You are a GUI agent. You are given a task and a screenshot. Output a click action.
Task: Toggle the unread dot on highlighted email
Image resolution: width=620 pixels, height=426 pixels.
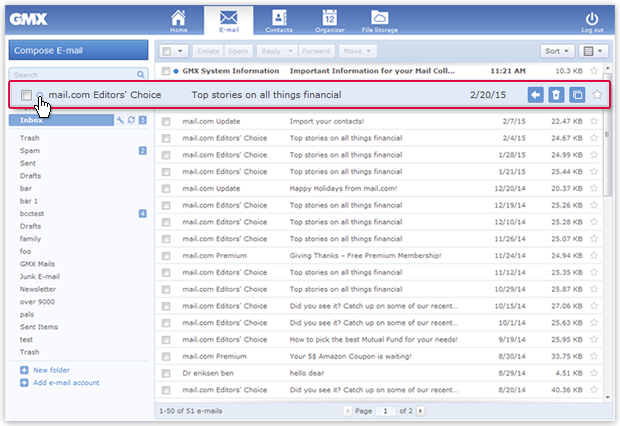click(x=40, y=95)
